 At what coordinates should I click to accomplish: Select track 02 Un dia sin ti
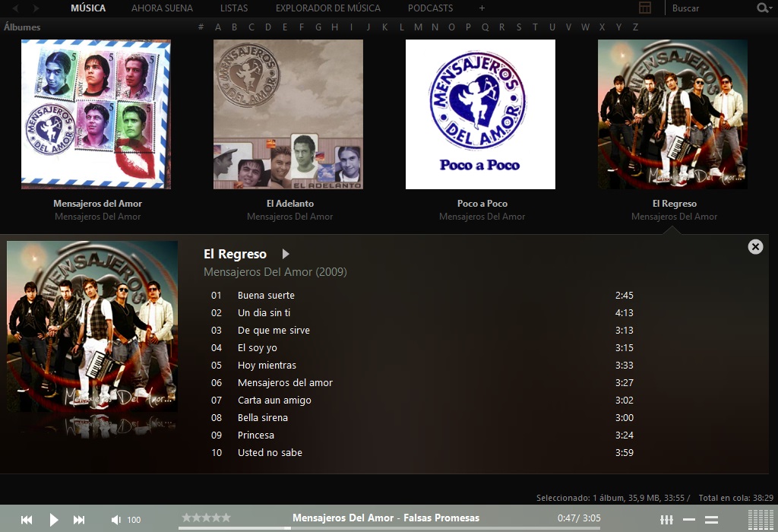point(422,312)
